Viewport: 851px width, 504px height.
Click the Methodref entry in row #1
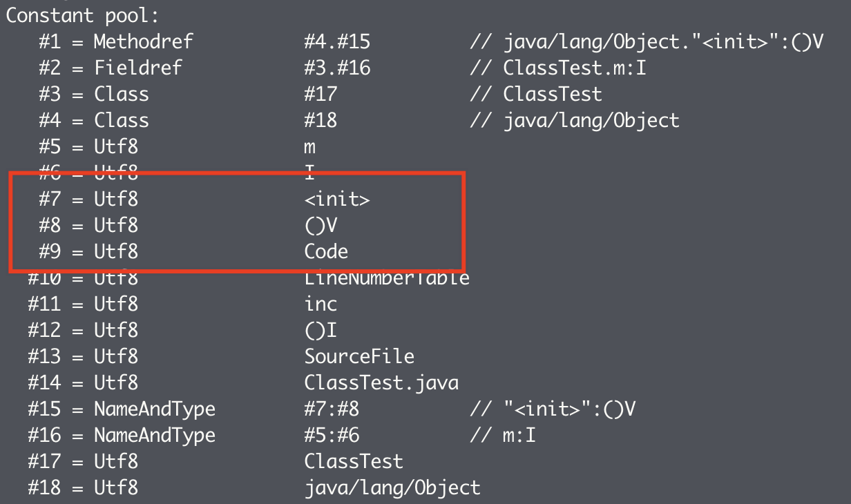click(x=143, y=42)
